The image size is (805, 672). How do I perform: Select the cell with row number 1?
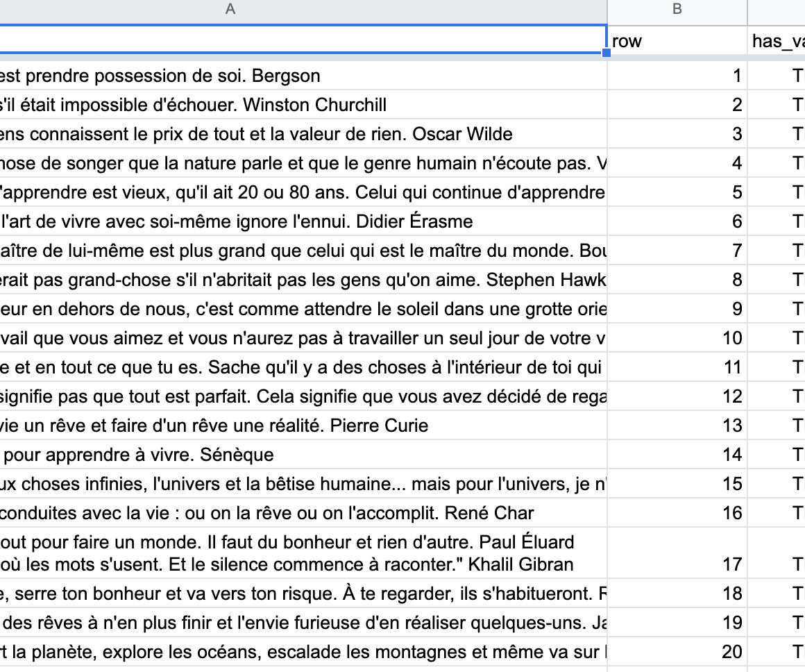(677, 76)
